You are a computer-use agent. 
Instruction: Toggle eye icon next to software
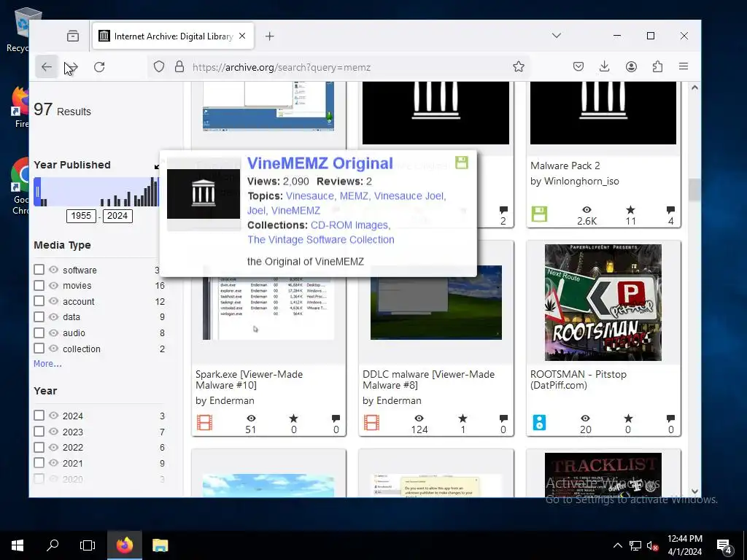[x=53, y=270]
